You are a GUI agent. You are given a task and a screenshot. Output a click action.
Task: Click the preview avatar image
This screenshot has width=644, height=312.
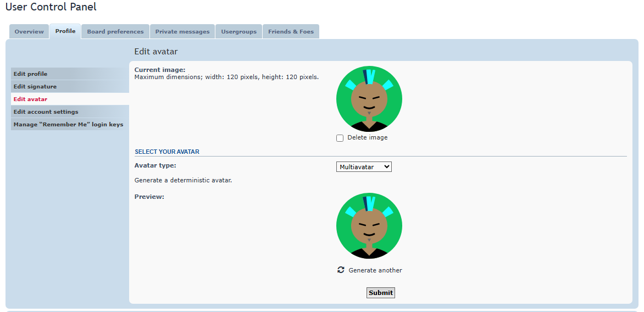tap(369, 226)
